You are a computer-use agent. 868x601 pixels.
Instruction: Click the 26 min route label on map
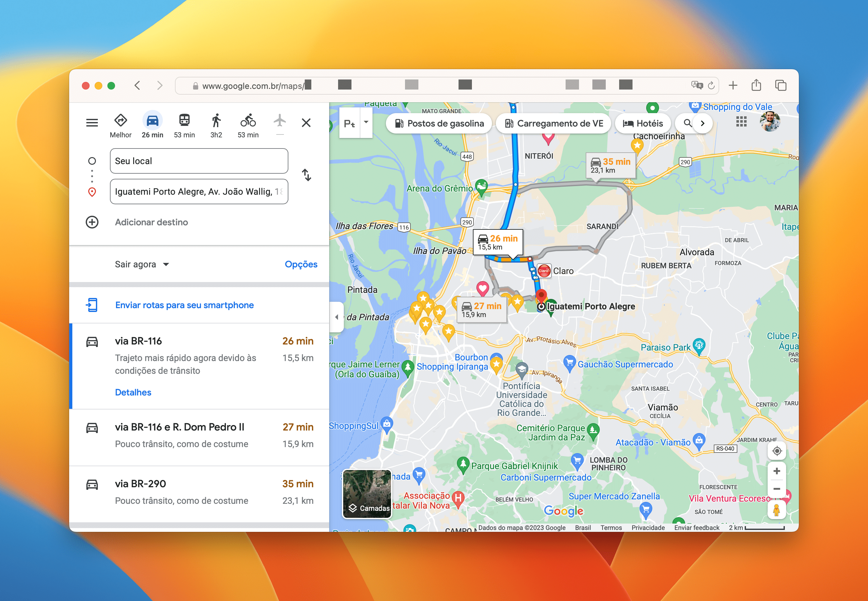pos(498,243)
